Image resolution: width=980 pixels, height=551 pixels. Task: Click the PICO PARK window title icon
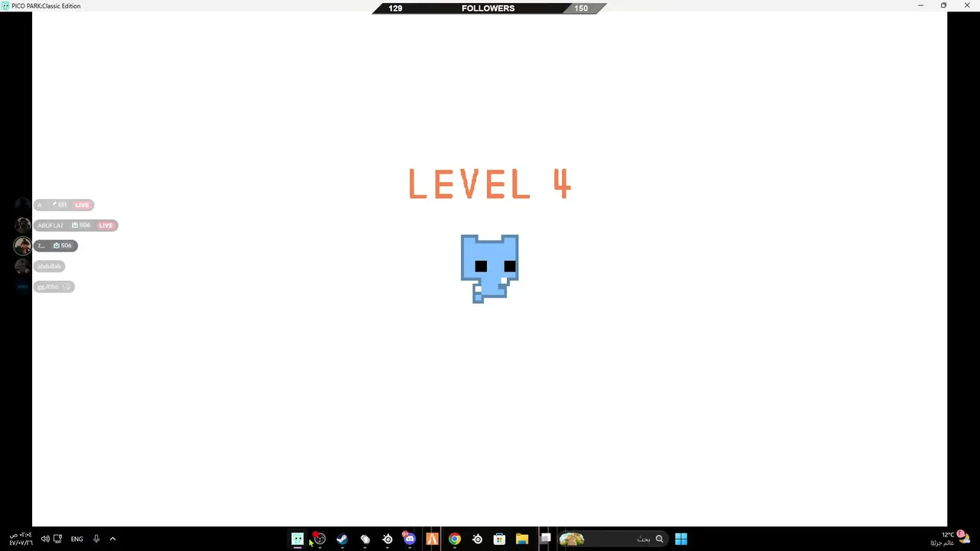click(5, 5)
